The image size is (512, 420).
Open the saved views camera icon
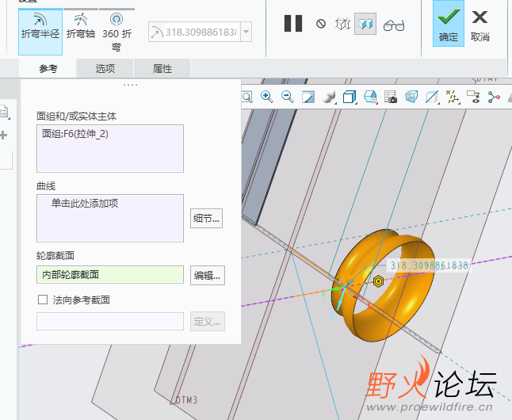391,97
